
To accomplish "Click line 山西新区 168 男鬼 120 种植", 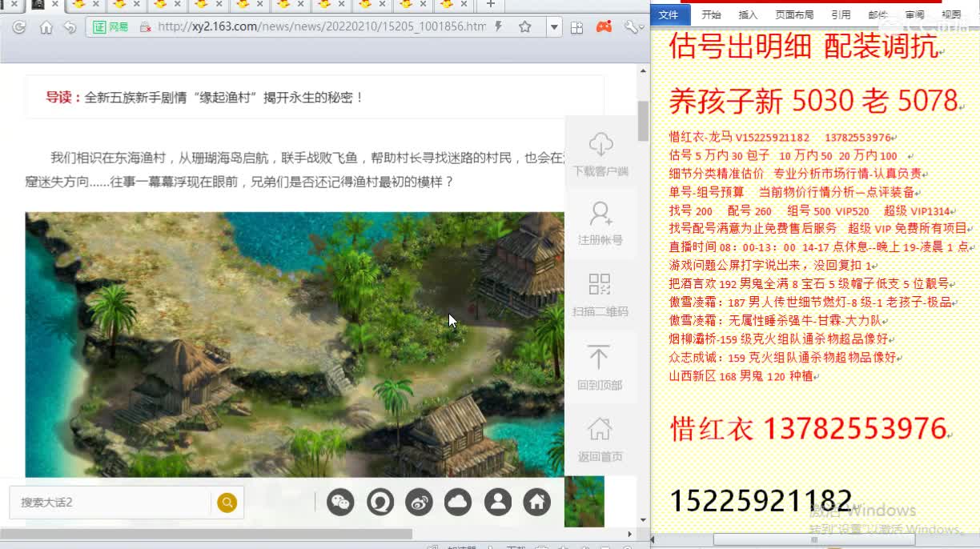I will [x=741, y=376].
